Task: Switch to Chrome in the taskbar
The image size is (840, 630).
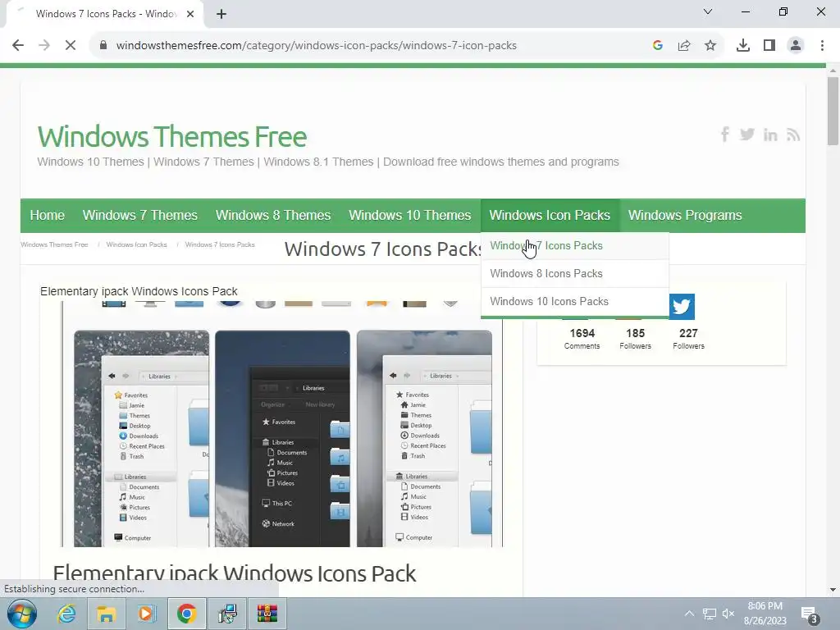Action: point(186,614)
